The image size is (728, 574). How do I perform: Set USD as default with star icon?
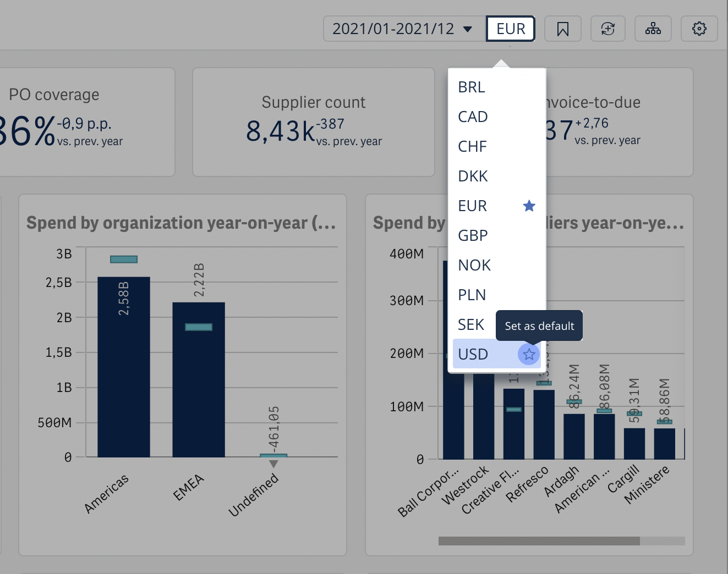coord(529,354)
